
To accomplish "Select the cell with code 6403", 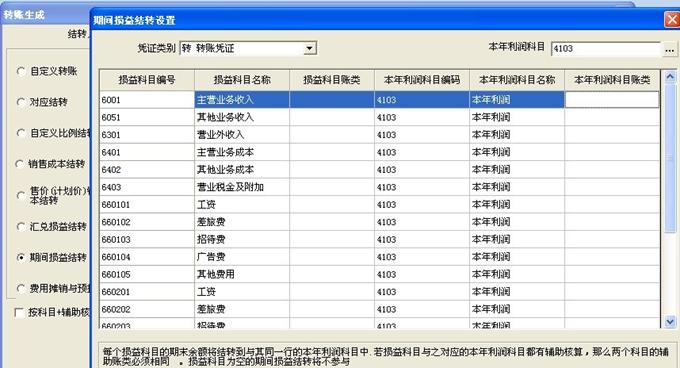I will tap(147, 187).
